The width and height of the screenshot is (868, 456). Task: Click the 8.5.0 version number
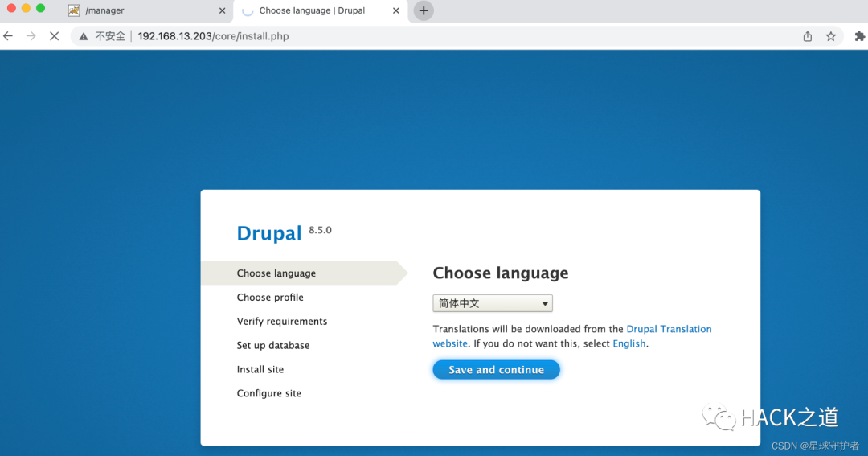[320, 230]
